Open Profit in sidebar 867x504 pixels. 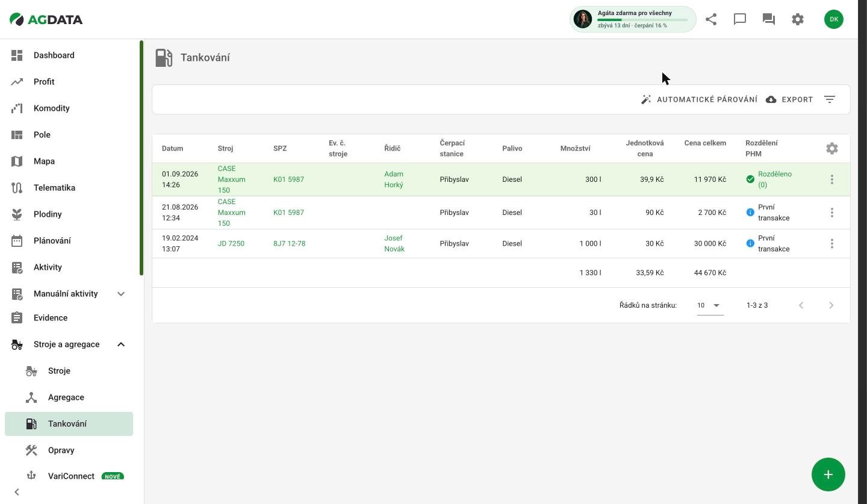[69, 82]
